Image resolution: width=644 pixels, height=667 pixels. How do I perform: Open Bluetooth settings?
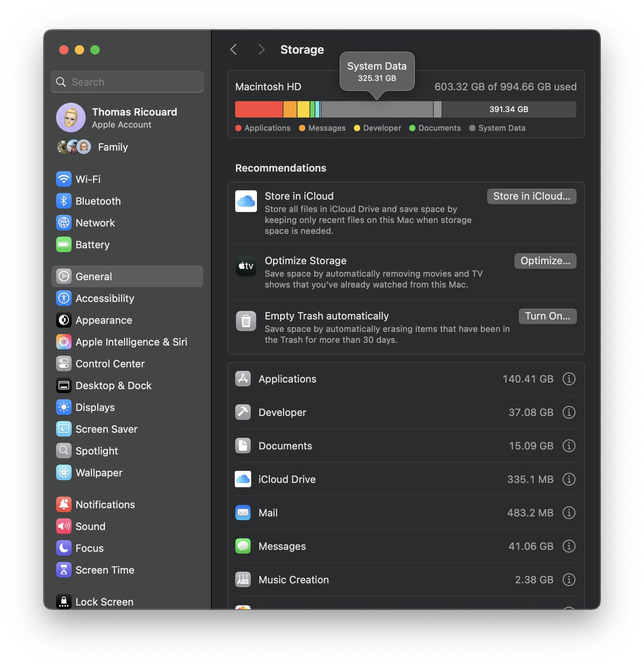click(x=127, y=201)
